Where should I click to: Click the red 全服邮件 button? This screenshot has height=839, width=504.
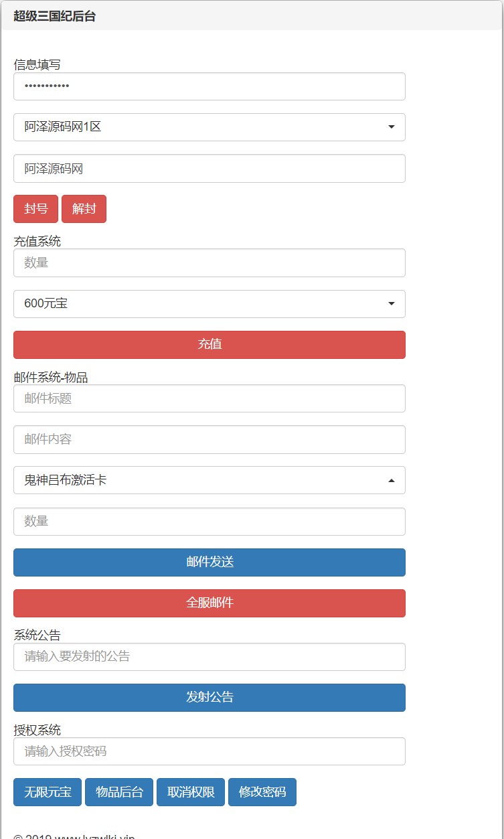click(209, 603)
